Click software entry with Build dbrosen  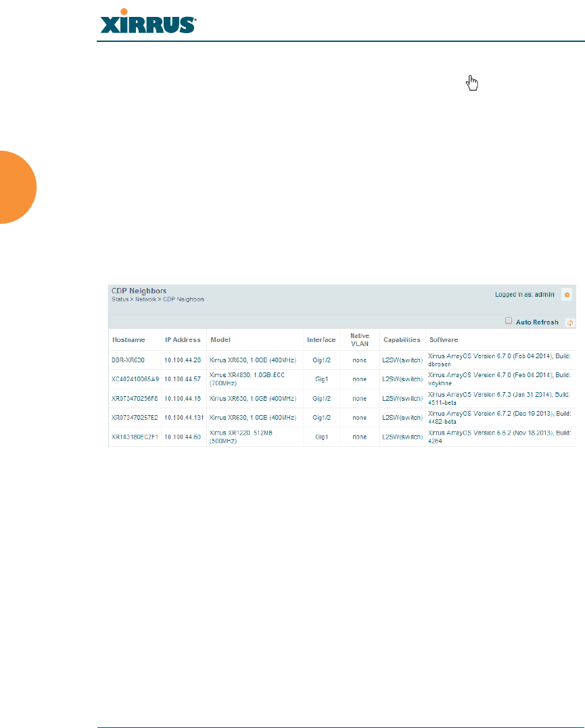tap(499, 360)
